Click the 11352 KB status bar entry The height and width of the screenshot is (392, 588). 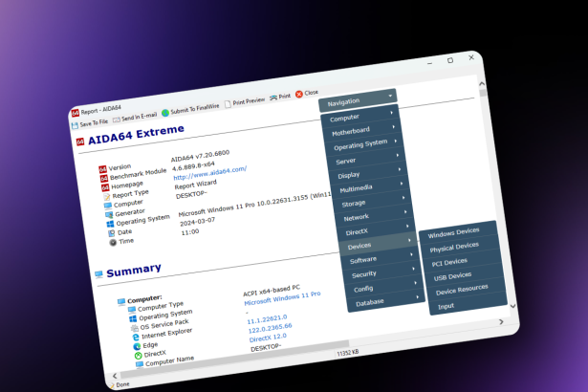348,353
